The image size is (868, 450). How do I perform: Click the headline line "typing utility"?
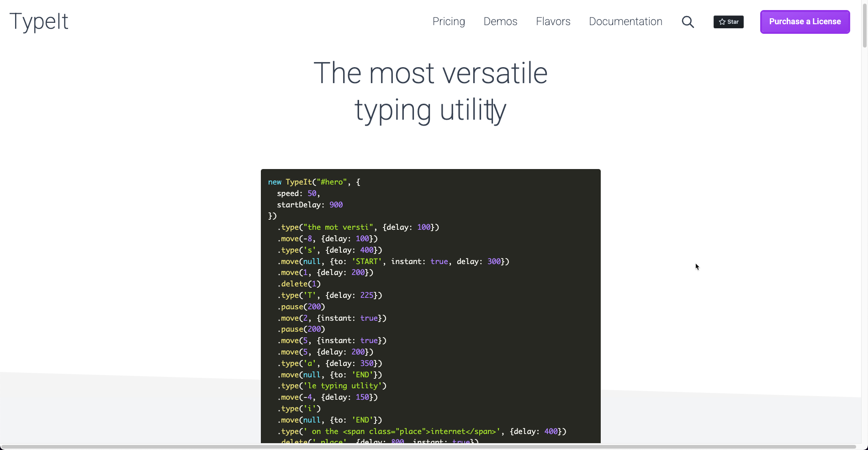[430, 111]
